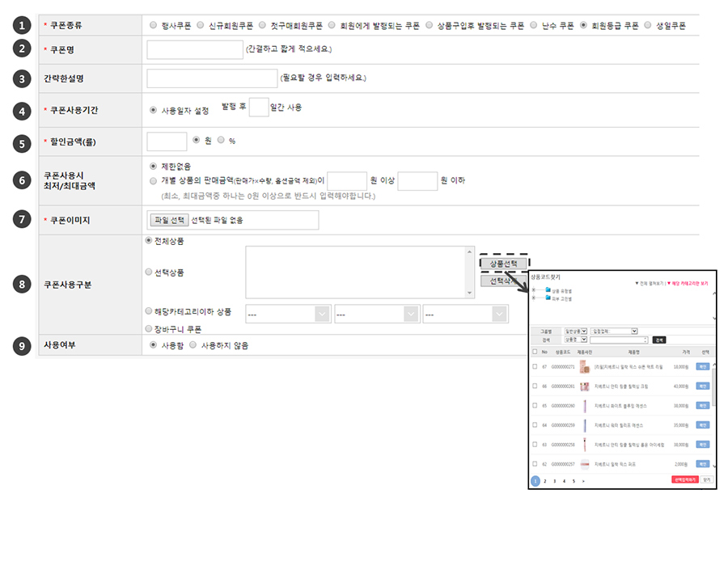This screenshot has height=570, width=728.
Task: Open the 일반상품 group dropdown
Action: coord(577,331)
